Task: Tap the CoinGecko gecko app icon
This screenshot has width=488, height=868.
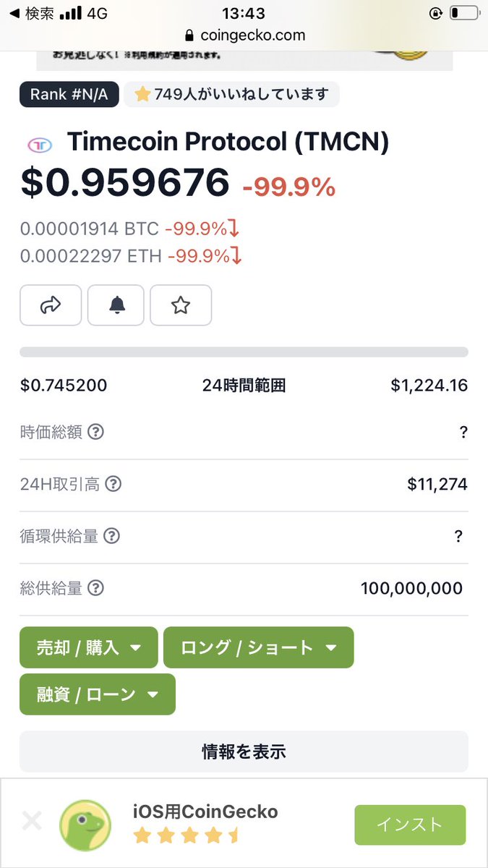Action: [x=85, y=823]
